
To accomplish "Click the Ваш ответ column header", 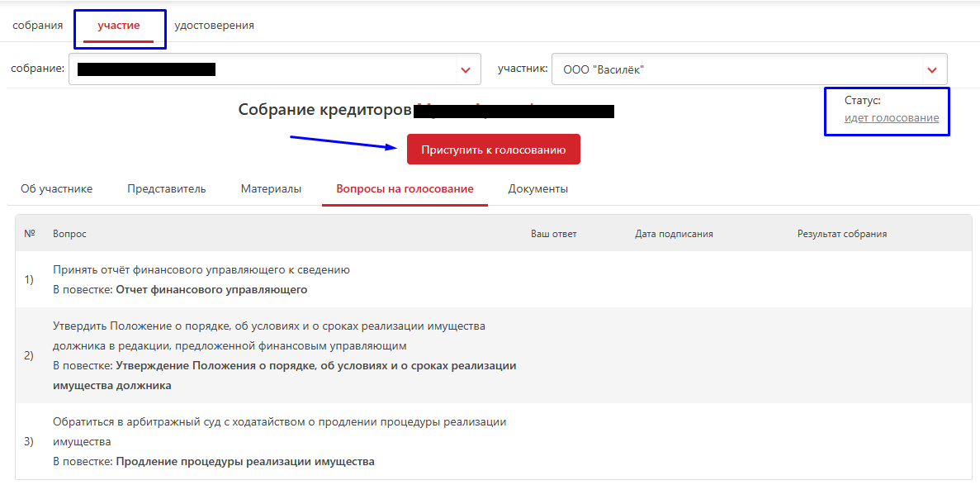I will click(x=554, y=234).
